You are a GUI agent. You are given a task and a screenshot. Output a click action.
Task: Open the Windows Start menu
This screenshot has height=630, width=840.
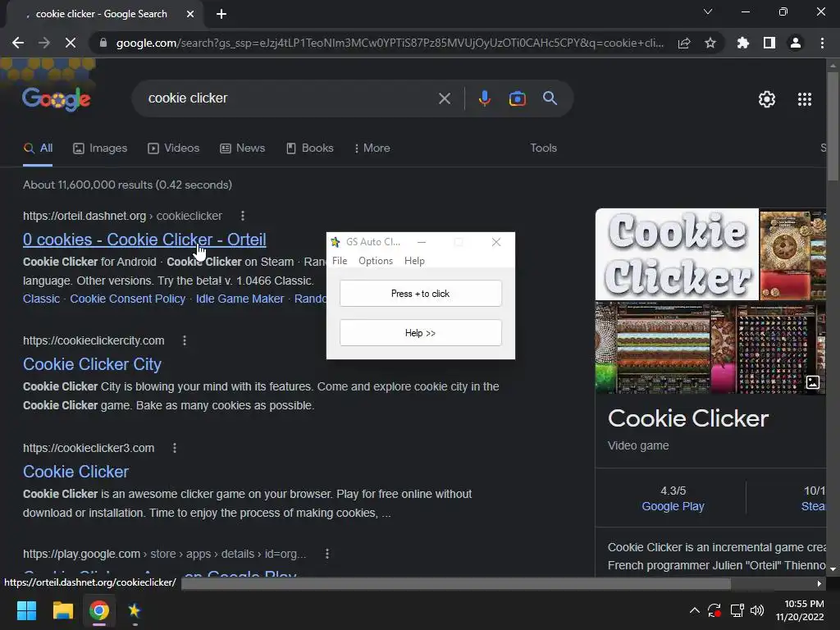point(26,610)
